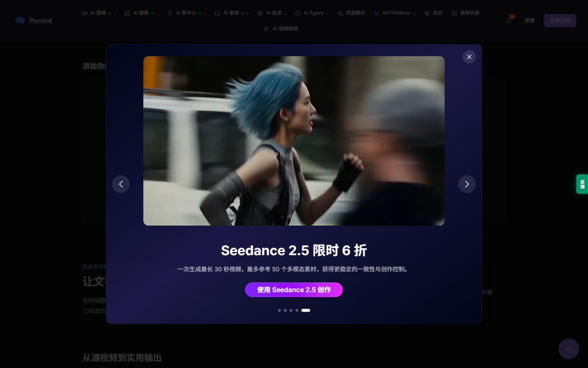
Task: Open the 使用手册 book icon
Action: (454, 13)
